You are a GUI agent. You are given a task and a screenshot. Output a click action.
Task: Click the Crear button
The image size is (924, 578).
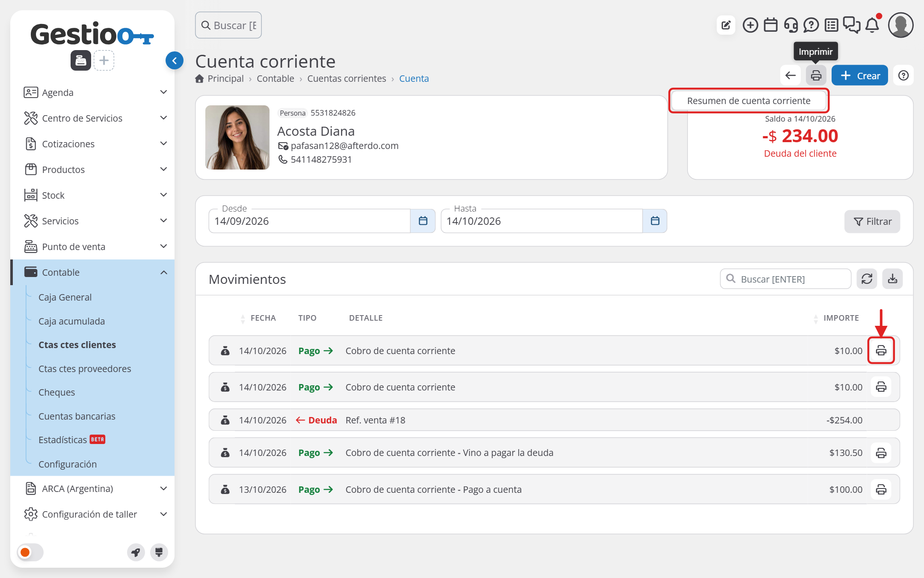click(x=860, y=76)
